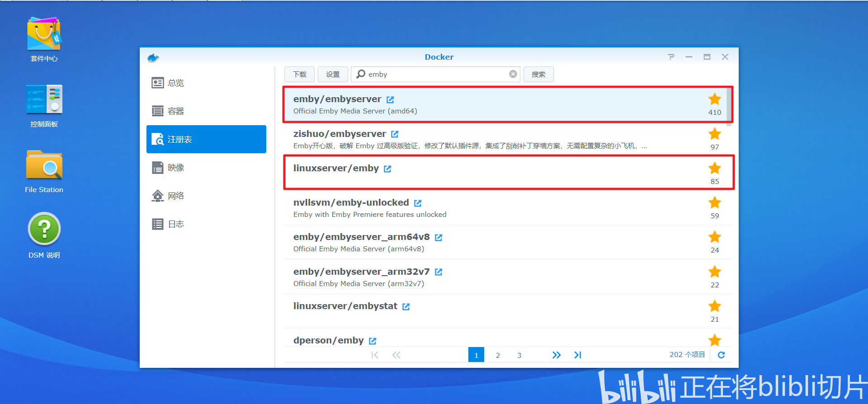Click the star icon for linuxserver/embystat
The width and height of the screenshot is (868, 404).
715,306
